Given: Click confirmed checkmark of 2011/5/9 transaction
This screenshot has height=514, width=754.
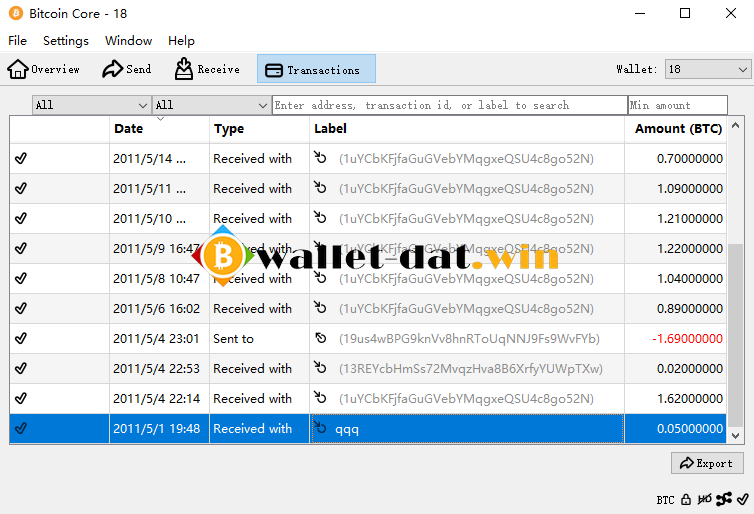Looking at the screenshot, I should [21, 248].
